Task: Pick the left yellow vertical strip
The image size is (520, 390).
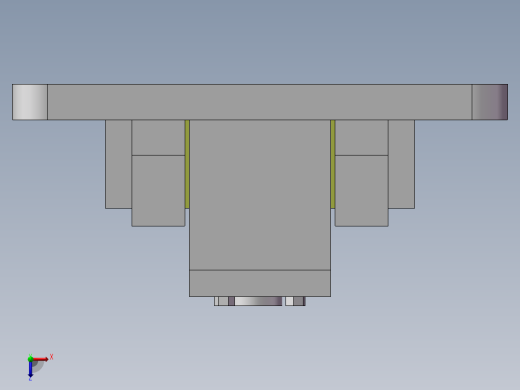Action: (x=187, y=164)
